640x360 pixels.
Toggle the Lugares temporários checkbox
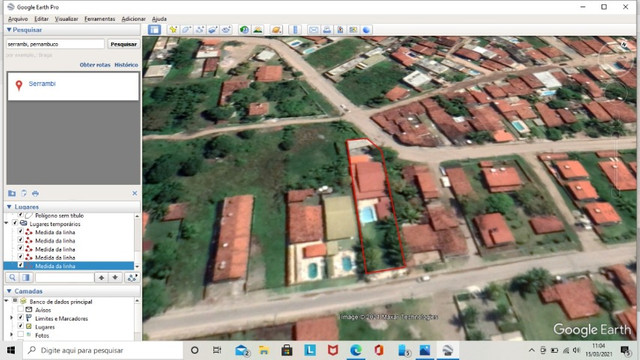[15, 224]
